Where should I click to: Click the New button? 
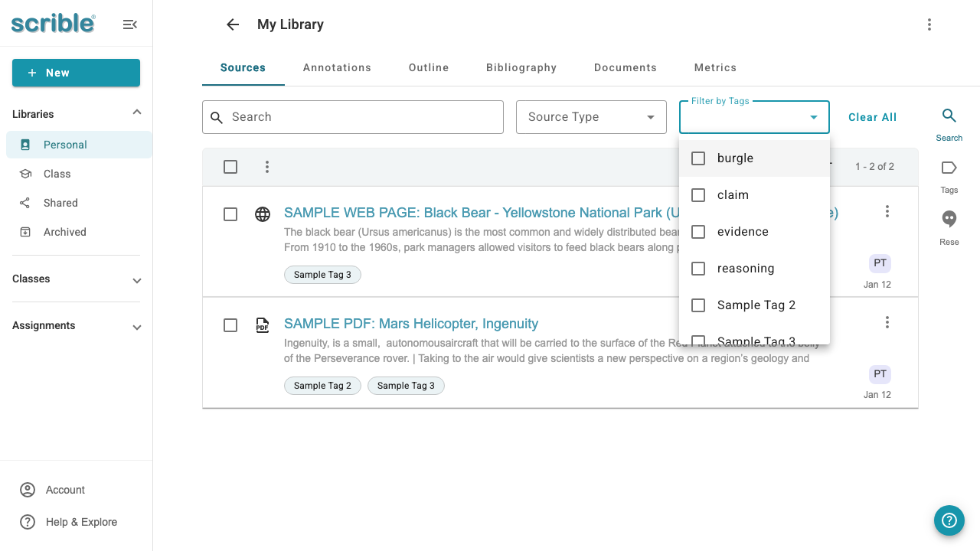tap(76, 73)
